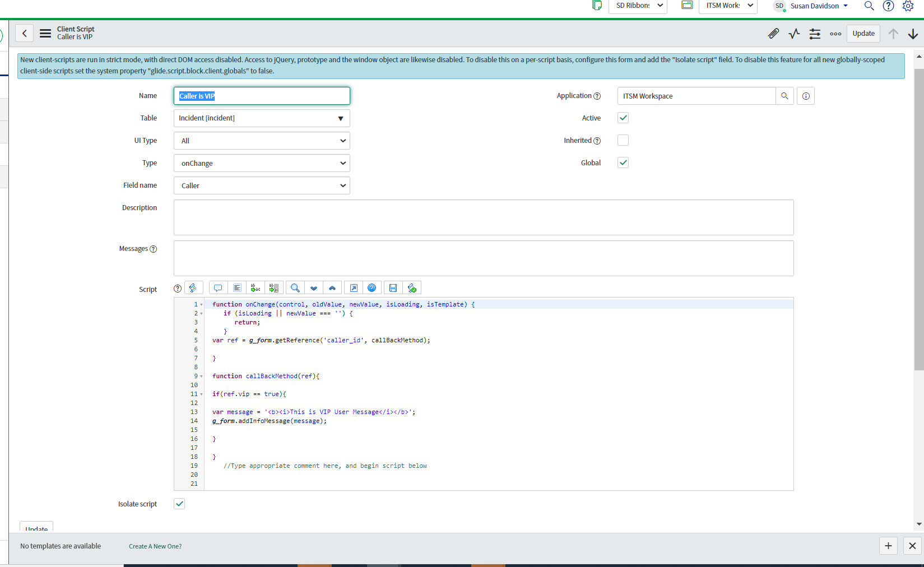Viewport: 924px width, 567px height.
Task: Open the activity stream pulse icon
Action: click(x=794, y=34)
